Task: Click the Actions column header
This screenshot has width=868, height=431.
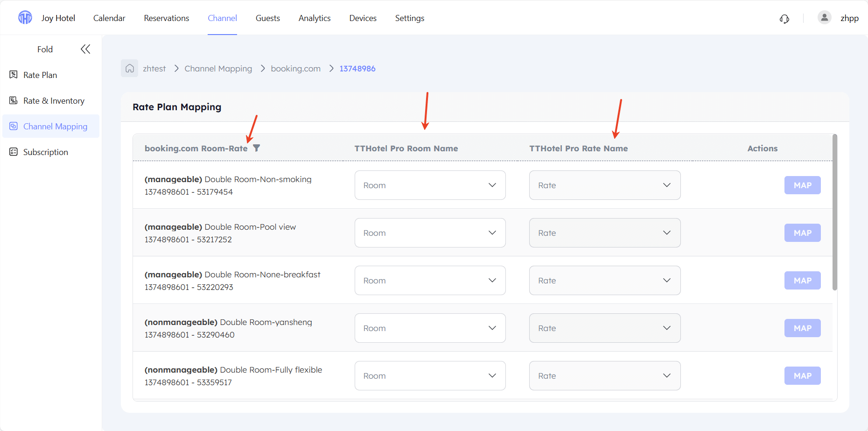Action: tap(763, 148)
